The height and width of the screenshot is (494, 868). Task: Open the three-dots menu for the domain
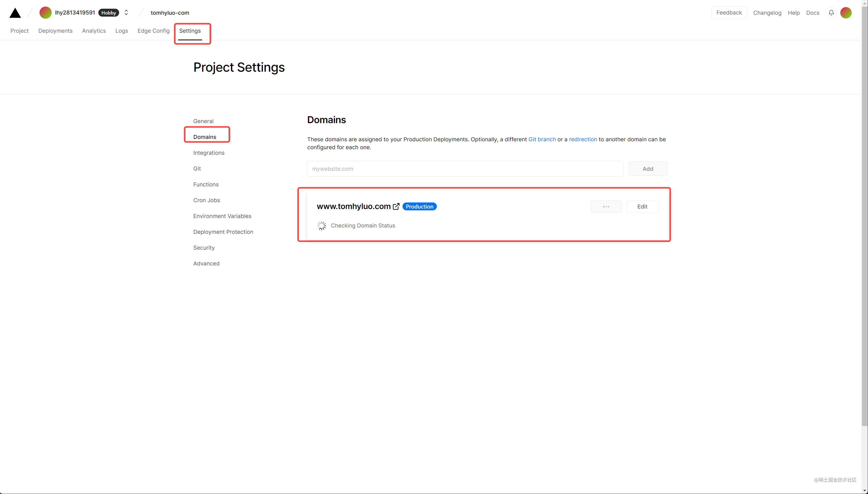606,207
